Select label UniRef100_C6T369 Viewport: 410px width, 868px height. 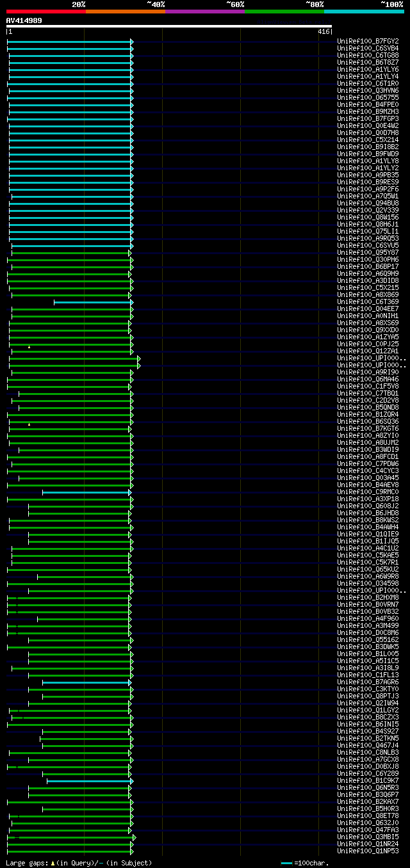coord(368,302)
